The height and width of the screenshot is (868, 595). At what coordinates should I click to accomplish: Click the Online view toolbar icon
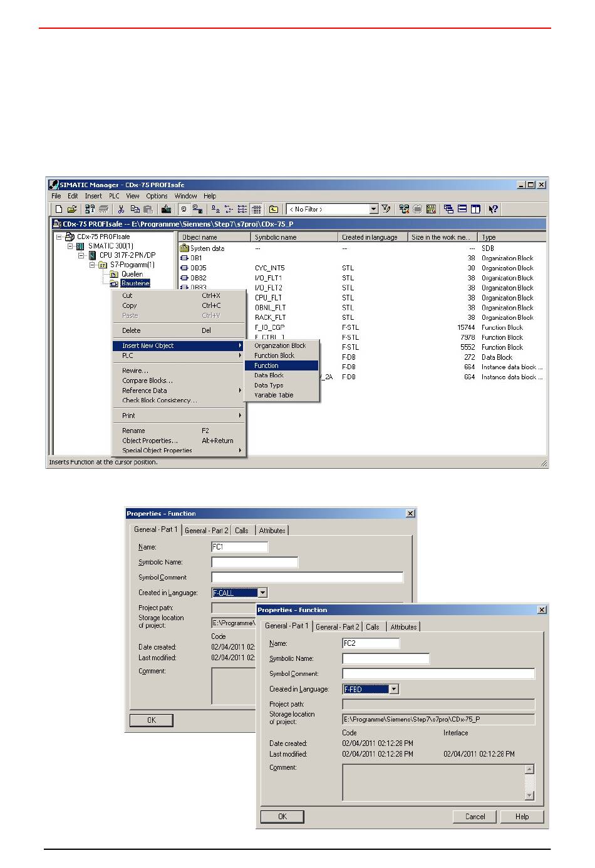point(184,210)
